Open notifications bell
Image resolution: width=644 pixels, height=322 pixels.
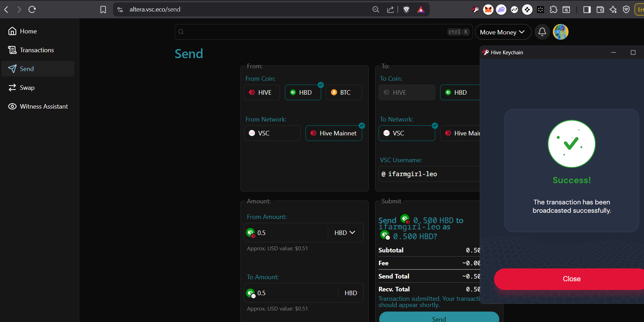click(542, 32)
